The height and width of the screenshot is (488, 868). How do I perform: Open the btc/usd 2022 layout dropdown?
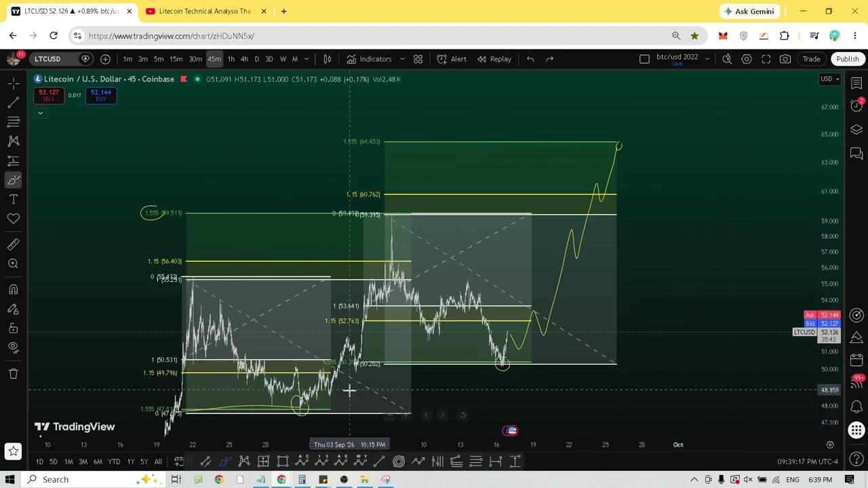[707, 59]
